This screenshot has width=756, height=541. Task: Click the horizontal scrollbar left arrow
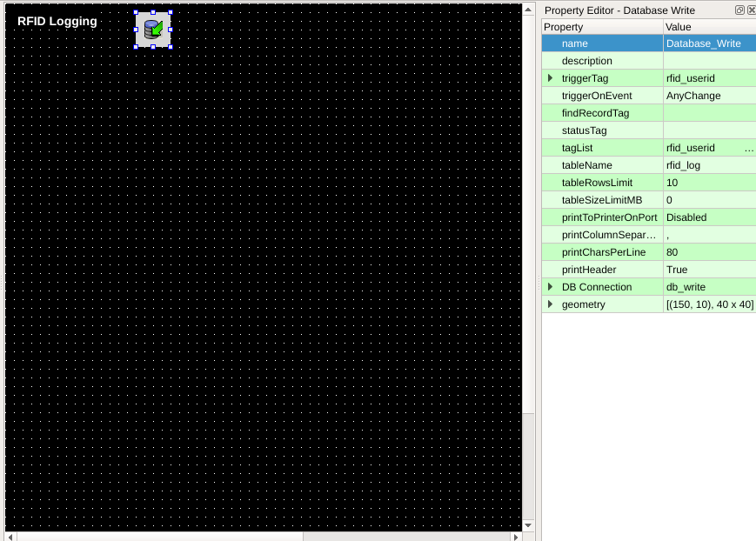click(10, 537)
